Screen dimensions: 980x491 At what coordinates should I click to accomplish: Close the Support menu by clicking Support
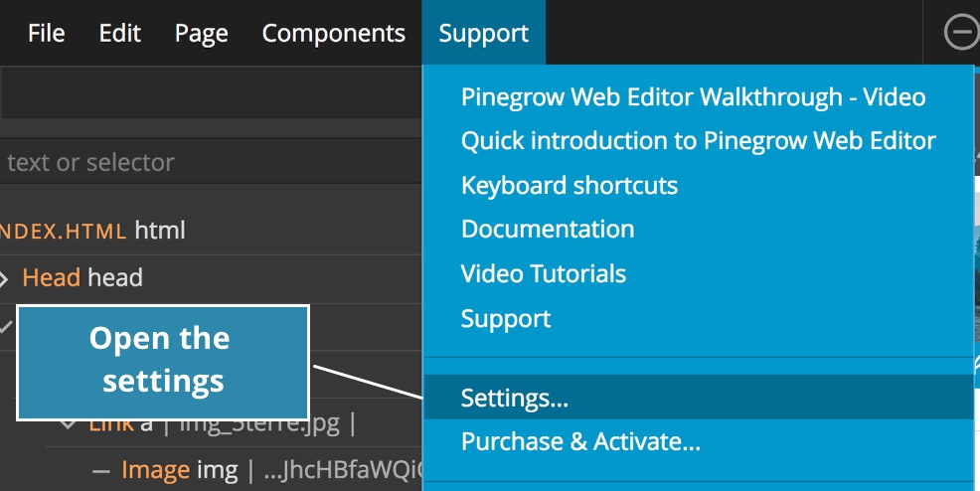point(484,33)
